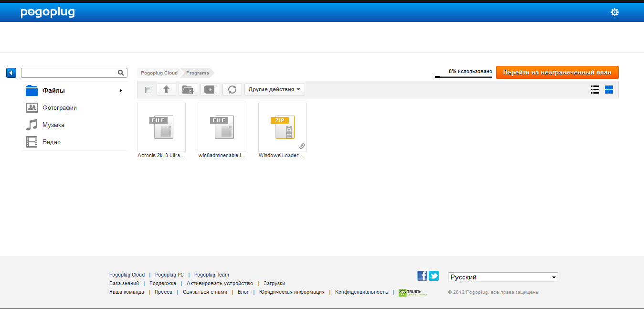
Task: Open Пресса link
Action: click(x=164, y=292)
